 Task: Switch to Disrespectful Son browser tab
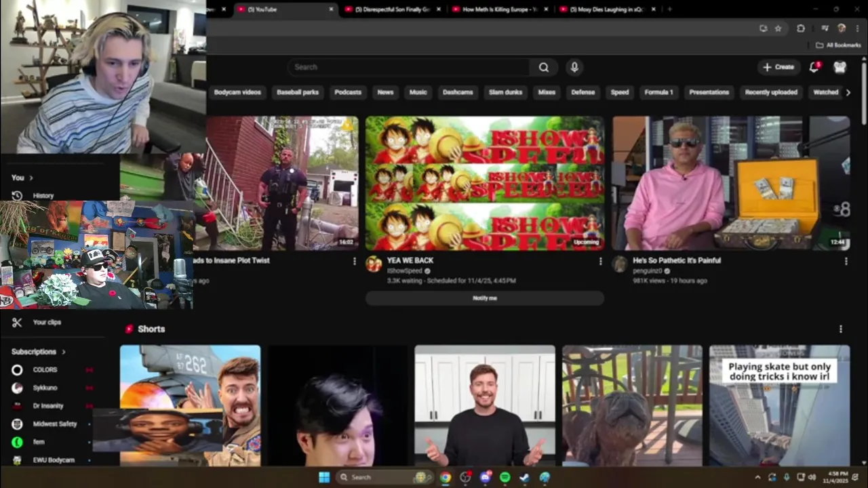click(393, 9)
